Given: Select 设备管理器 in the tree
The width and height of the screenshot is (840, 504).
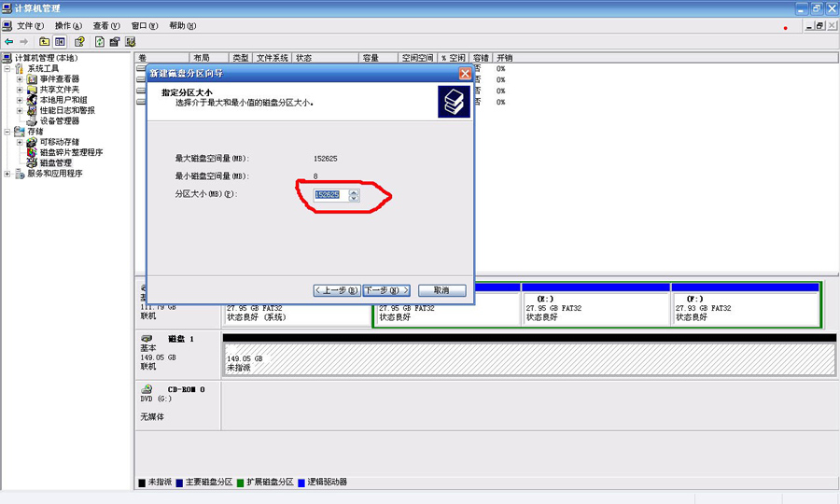Looking at the screenshot, I should (x=59, y=120).
